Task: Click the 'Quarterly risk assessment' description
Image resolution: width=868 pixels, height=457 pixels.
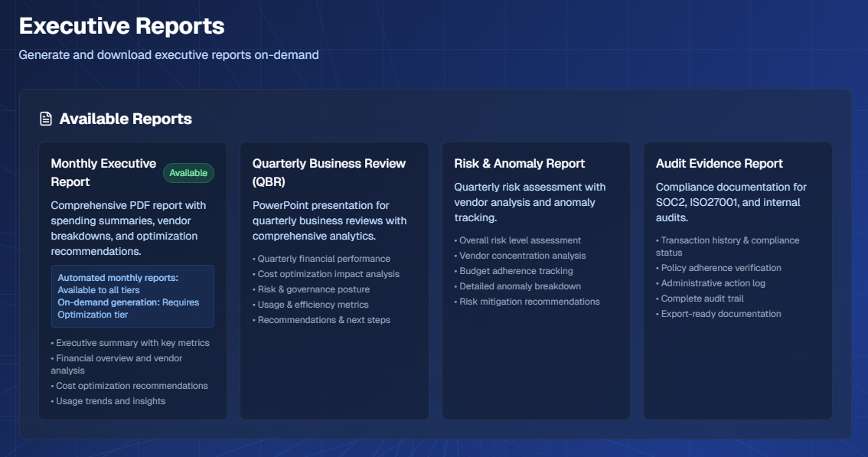Action: click(x=530, y=202)
